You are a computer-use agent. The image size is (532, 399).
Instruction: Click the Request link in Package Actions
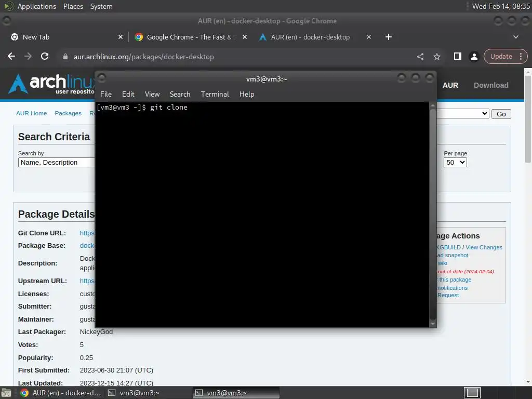[448, 295]
